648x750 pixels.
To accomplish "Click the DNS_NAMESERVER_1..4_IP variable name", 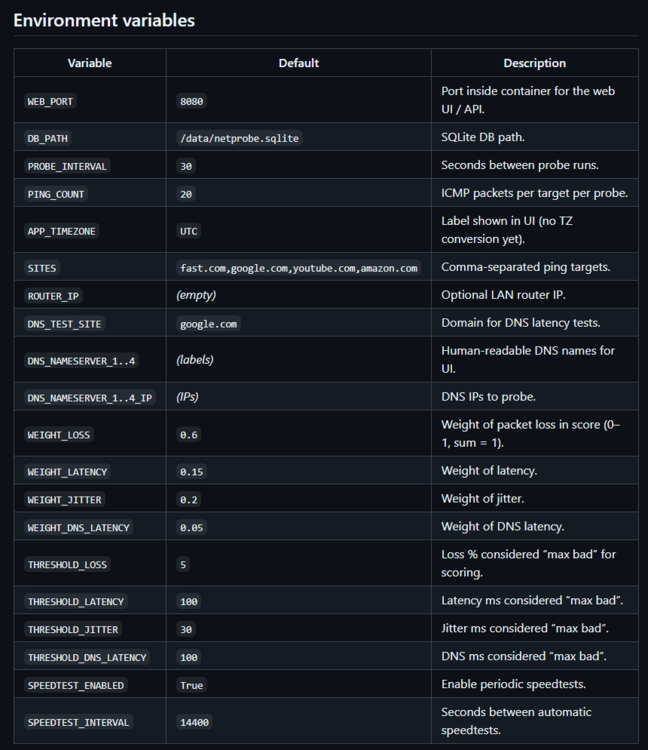I will [x=89, y=398].
